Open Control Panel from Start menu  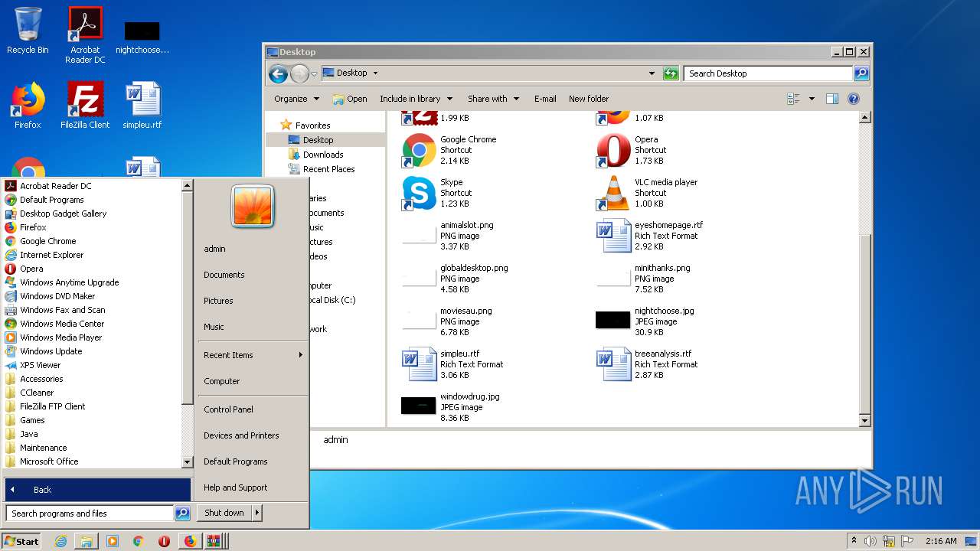pyautogui.click(x=228, y=409)
